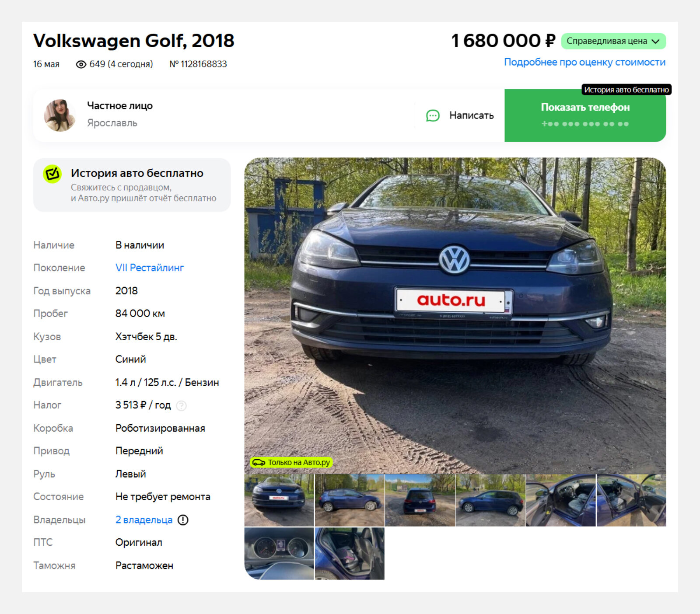
Task: Click the 16 мая listing date
Action: [46, 64]
